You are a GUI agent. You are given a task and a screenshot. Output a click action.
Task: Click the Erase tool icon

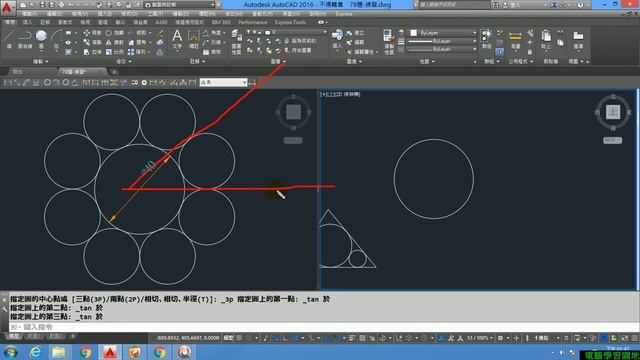point(160,33)
